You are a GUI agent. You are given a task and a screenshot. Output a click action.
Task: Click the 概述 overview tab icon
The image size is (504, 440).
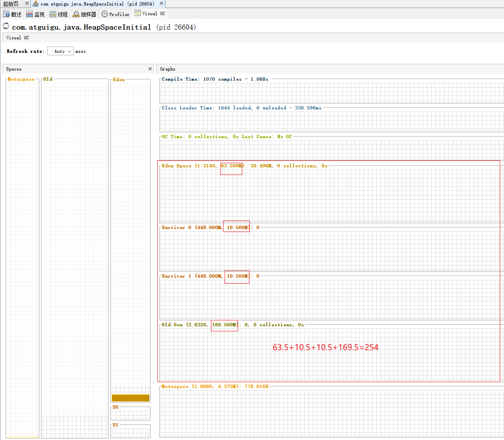[6, 14]
